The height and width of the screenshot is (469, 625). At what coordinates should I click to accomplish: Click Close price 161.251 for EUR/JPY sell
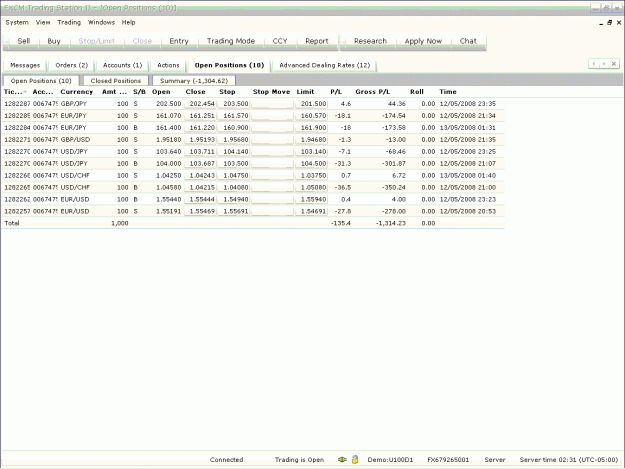point(200,116)
